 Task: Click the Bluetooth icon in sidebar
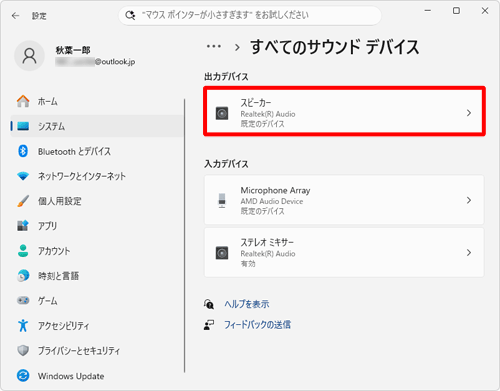click(23, 151)
